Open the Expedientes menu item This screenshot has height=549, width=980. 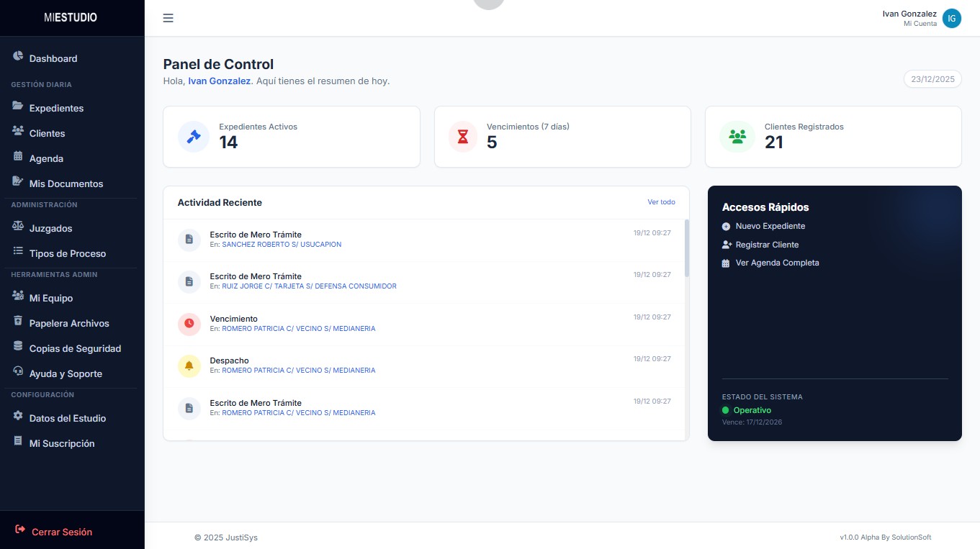tap(56, 109)
